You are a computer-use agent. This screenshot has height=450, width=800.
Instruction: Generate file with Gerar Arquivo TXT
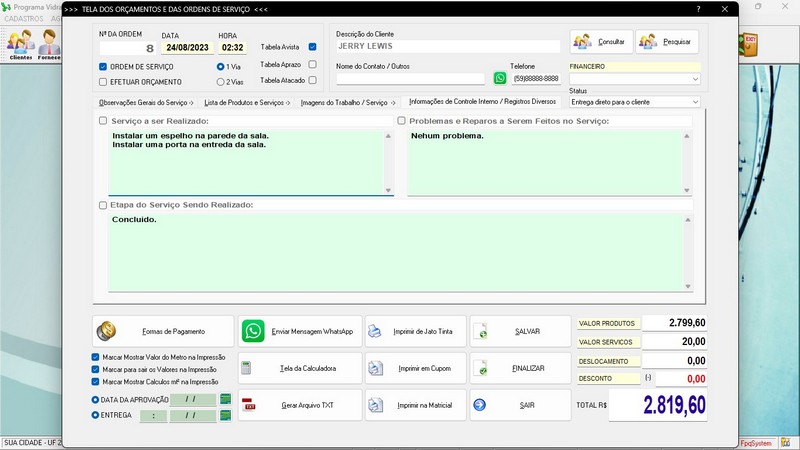(299, 405)
